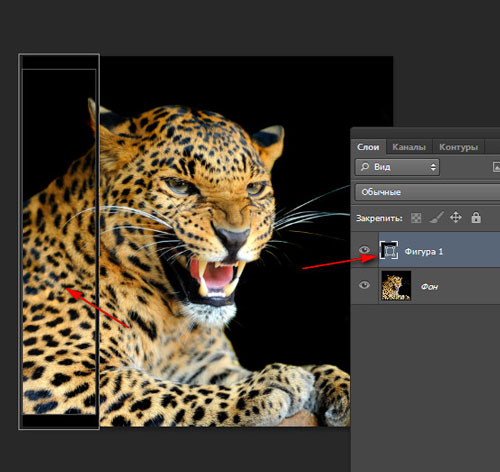Lock transparent pixels checkerboard icon
The image size is (500, 472).
[416, 218]
